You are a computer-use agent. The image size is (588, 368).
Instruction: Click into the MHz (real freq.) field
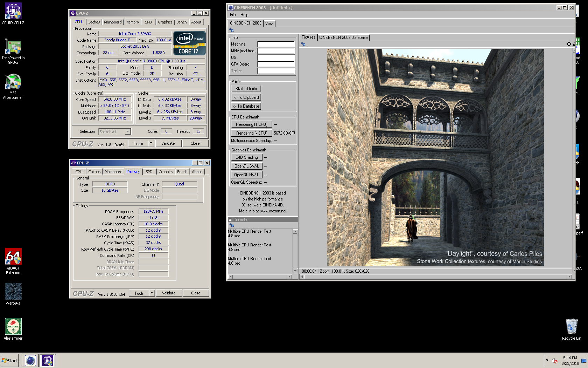[x=276, y=51]
